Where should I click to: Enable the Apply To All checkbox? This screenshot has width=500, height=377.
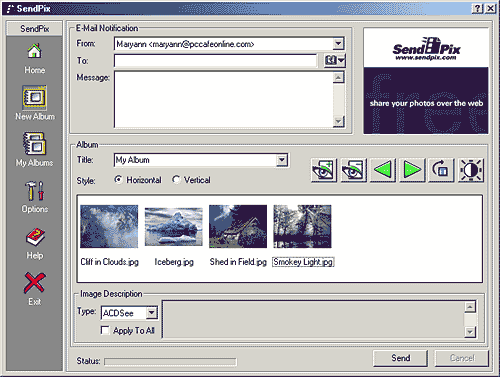click(105, 330)
